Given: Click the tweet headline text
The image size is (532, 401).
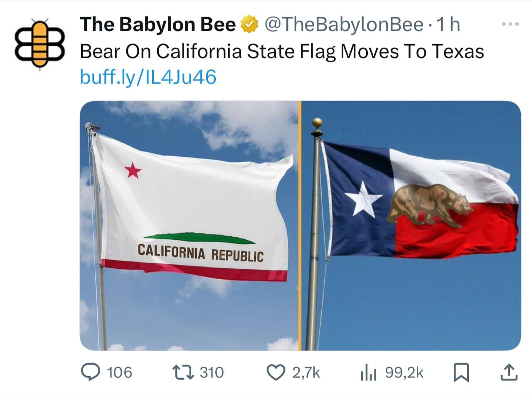Looking at the screenshot, I should tap(282, 52).
